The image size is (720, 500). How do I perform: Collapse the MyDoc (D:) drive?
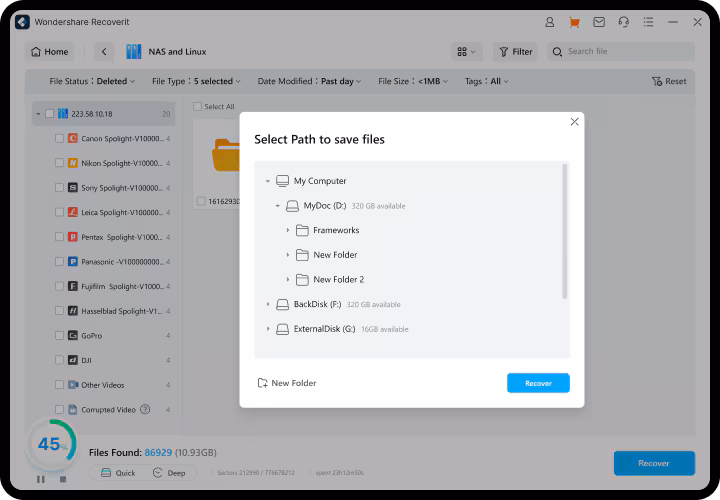278,206
